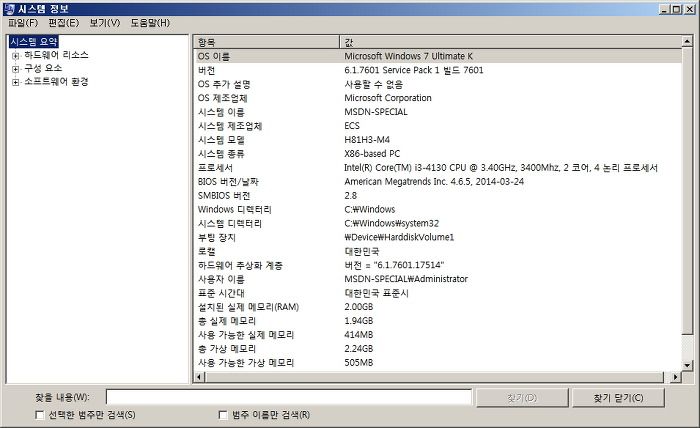Image resolution: width=700 pixels, height=428 pixels.
Task: Check 범주 이름만 검색(R) checkbox
Action: 223,415
